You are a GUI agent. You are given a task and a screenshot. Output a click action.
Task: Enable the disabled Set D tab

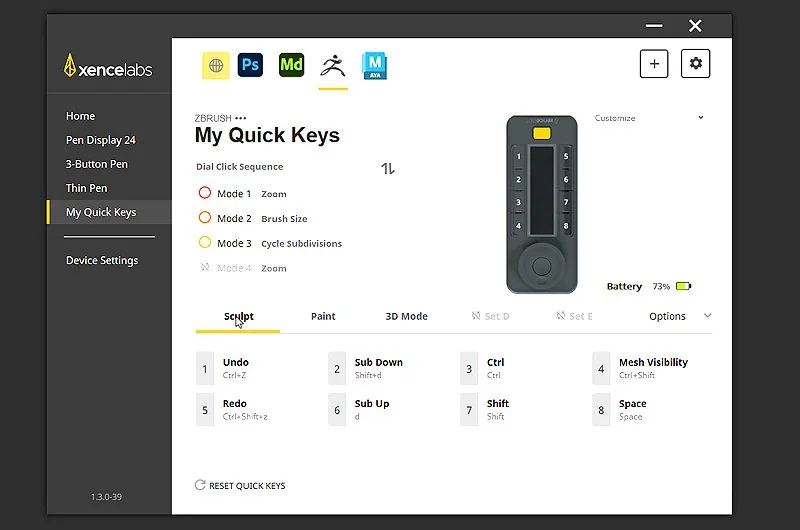coord(490,316)
